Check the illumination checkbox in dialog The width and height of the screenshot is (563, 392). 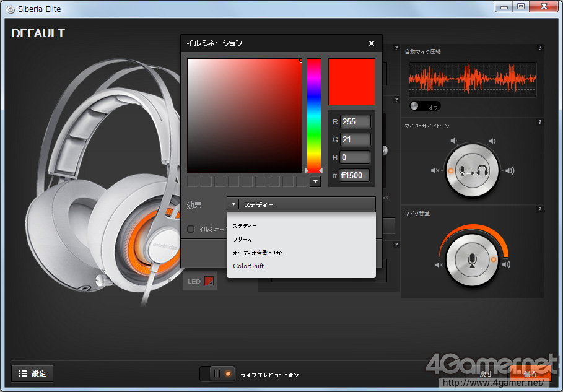pos(191,229)
